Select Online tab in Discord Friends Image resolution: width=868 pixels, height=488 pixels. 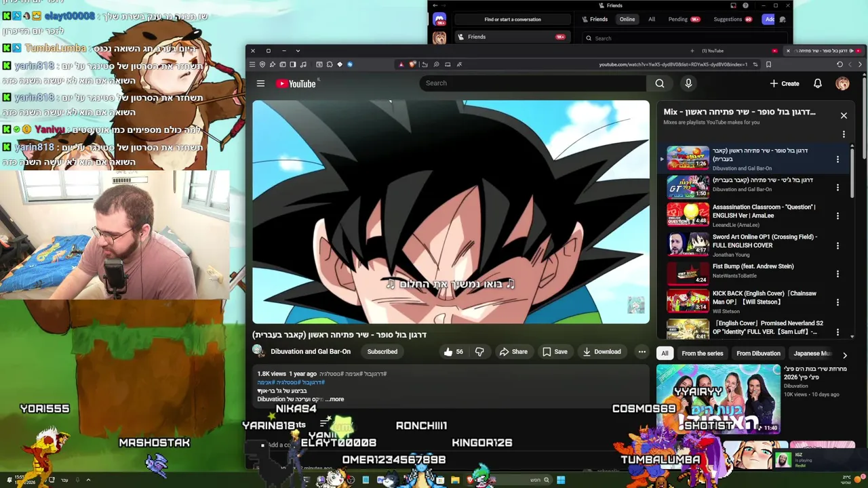pos(627,20)
